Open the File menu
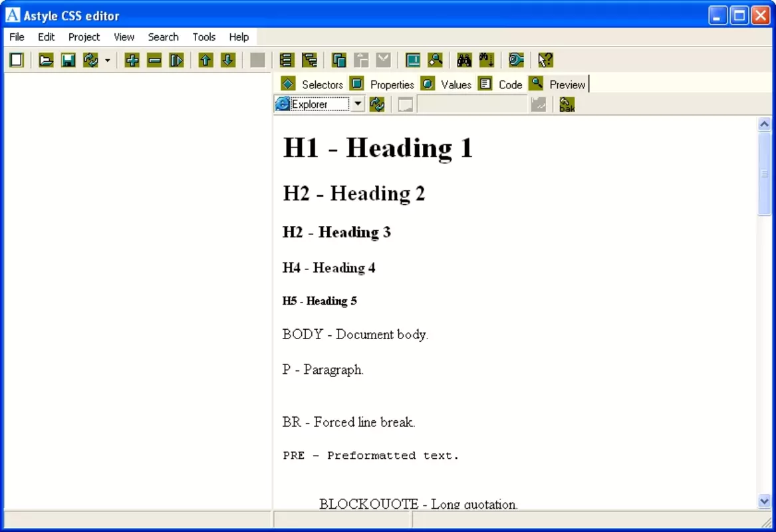Image resolution: width=776 pixels, height=532 pixels. tap(17, 37)
